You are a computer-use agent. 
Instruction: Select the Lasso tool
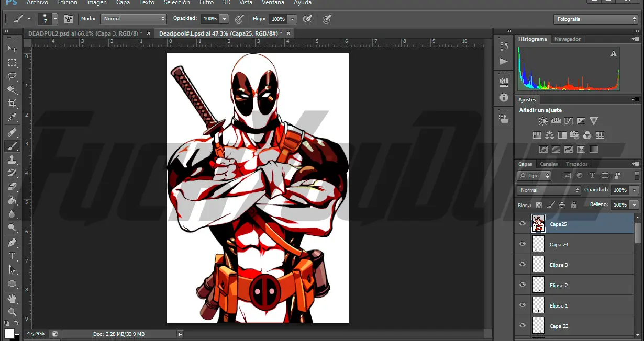click(x=12, y=76)
